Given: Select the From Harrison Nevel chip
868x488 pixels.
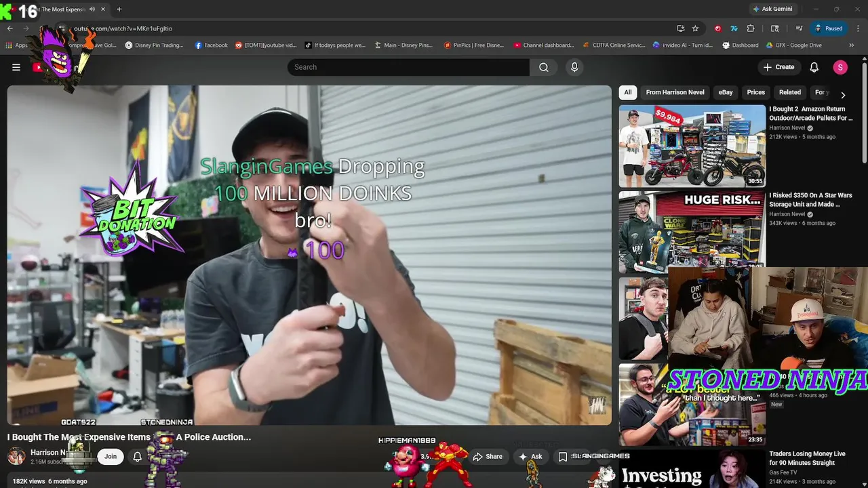Looking at the screenshot, I should point(675,92).
